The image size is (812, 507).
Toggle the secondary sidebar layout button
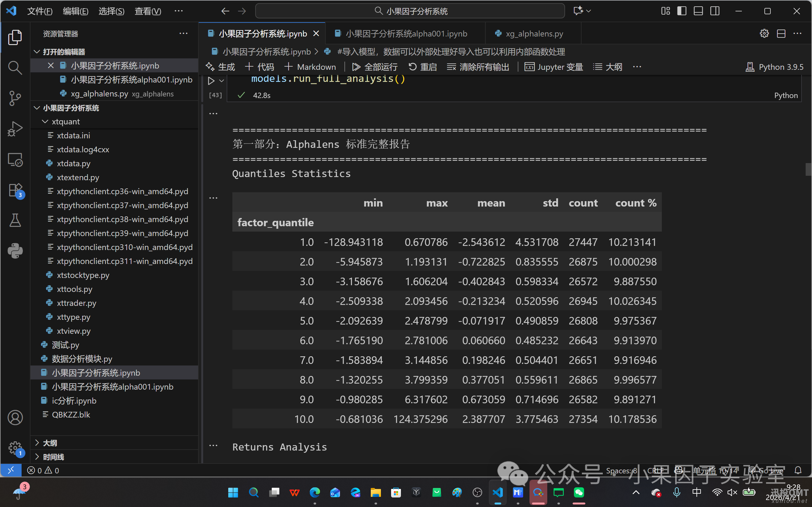[715, 11]
